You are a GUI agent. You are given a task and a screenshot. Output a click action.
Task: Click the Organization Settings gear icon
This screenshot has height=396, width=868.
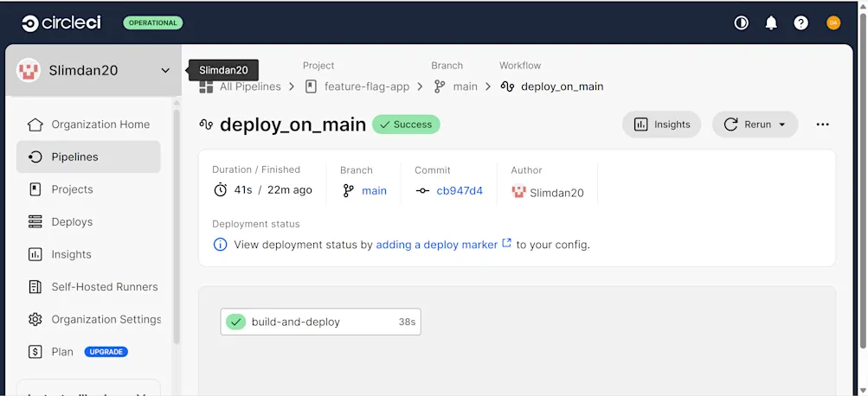coord(35,319)
